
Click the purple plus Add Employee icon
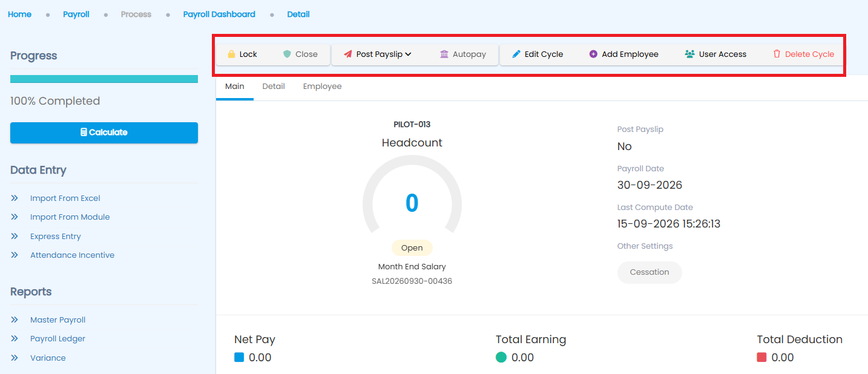tap(593, 54)
